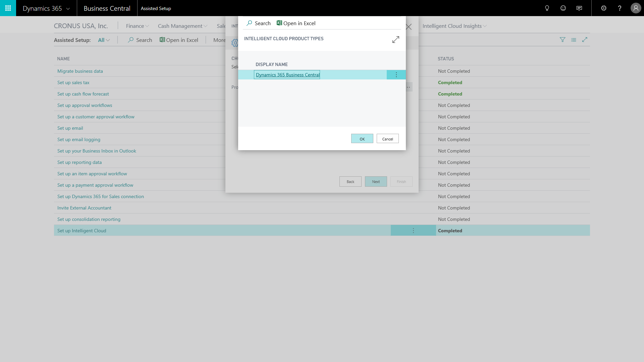The height and width of the screenshot is (362, 644).
Task: Switch list layout view icon
Action: coord(574,40)
